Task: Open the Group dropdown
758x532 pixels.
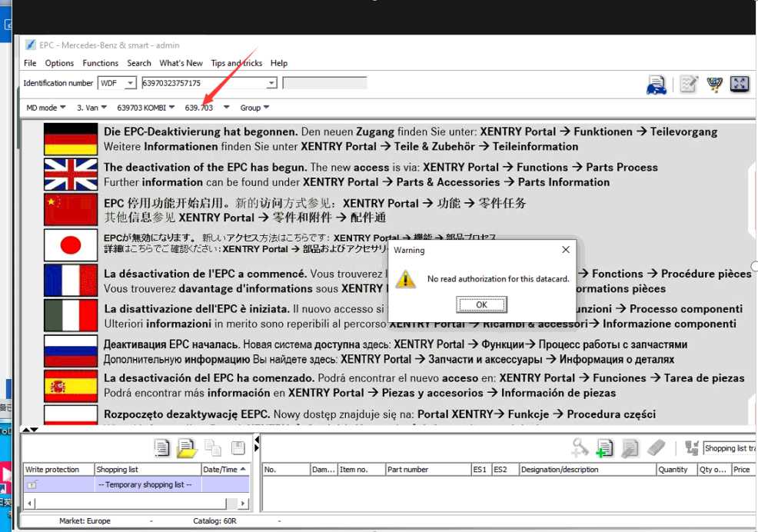Action: point(254,108)
